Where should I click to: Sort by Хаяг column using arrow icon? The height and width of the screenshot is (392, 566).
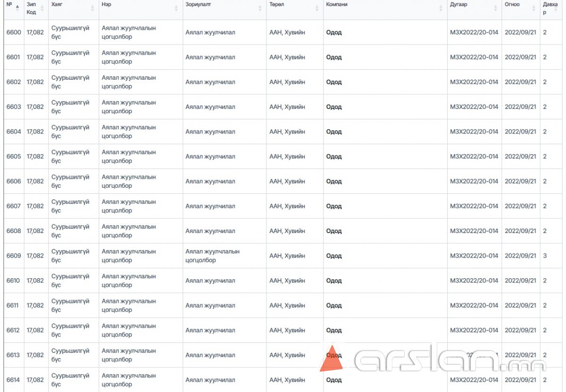pos(92,8)
